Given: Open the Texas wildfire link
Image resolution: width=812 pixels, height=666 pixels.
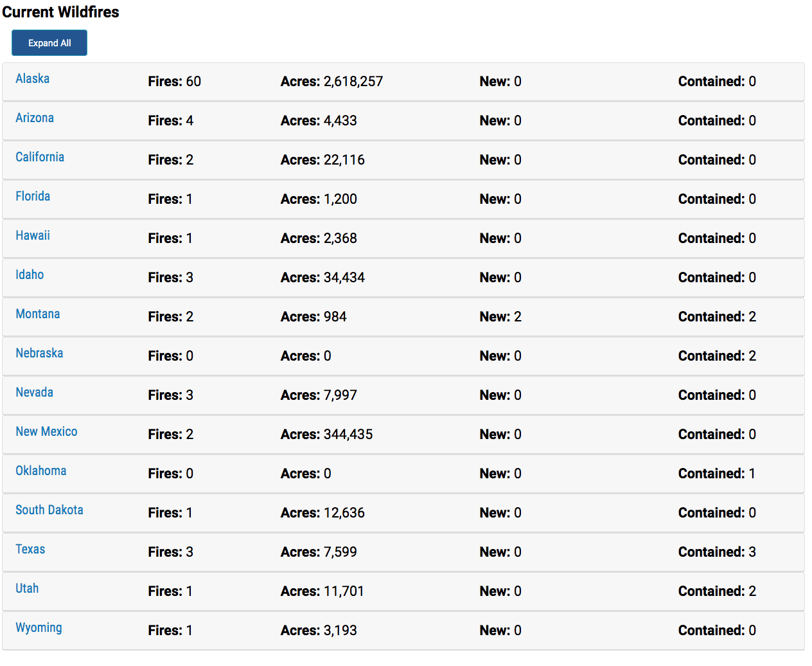Looking at the screenshot, I should [30, 549].
